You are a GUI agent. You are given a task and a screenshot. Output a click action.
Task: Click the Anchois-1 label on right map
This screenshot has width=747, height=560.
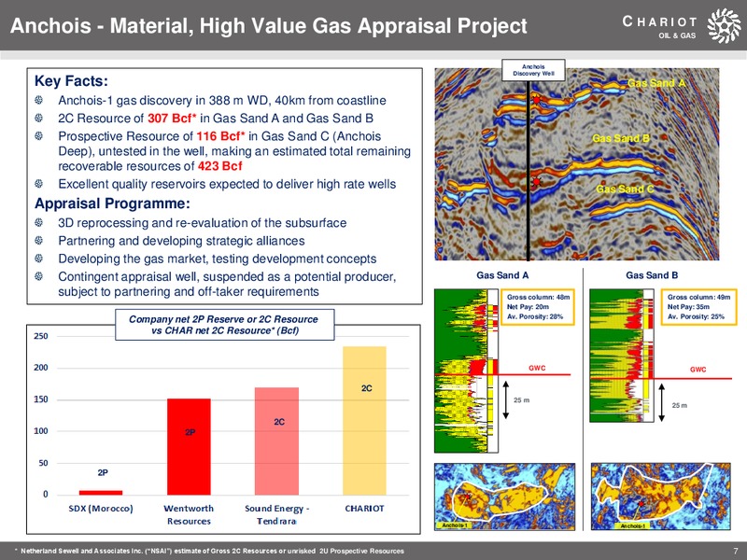(x=633, y=525)
